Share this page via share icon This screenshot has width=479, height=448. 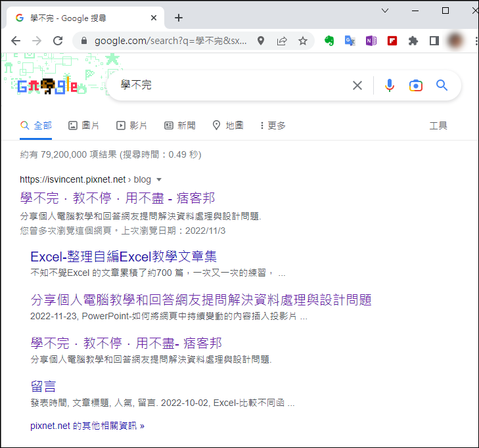coord(282,41)
